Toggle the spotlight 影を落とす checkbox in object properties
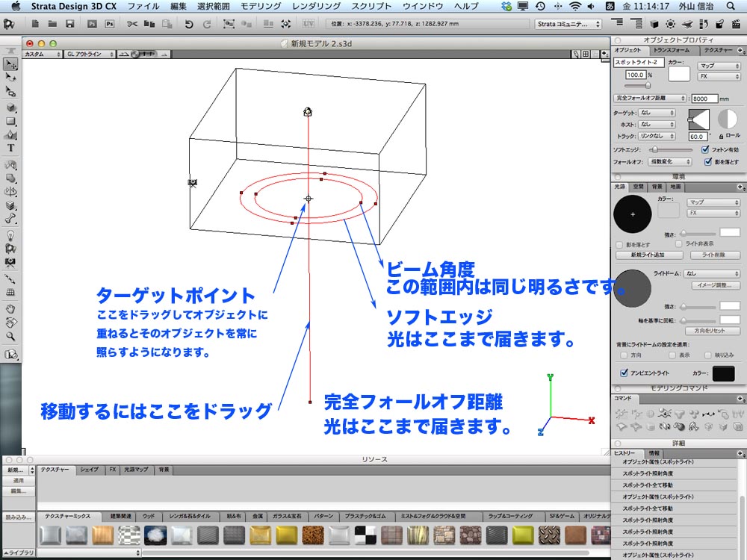This screenshot has height=560, width=747. point(707,162)
